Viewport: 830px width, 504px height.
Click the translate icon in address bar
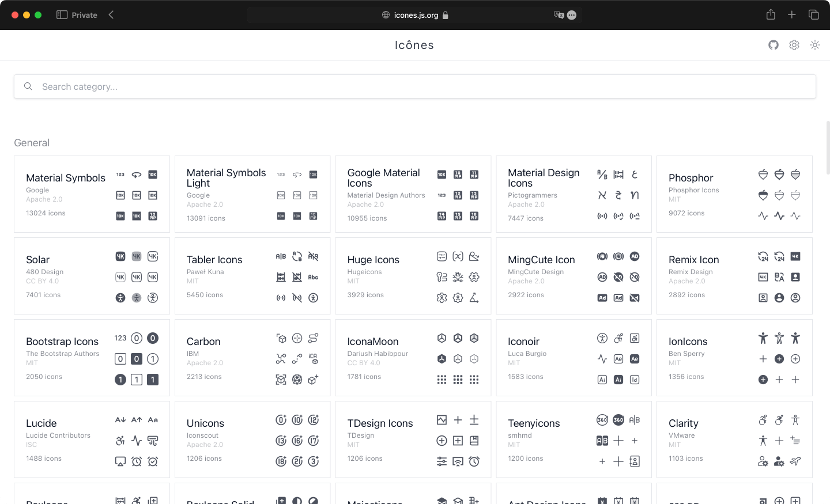tap(559, 15)
